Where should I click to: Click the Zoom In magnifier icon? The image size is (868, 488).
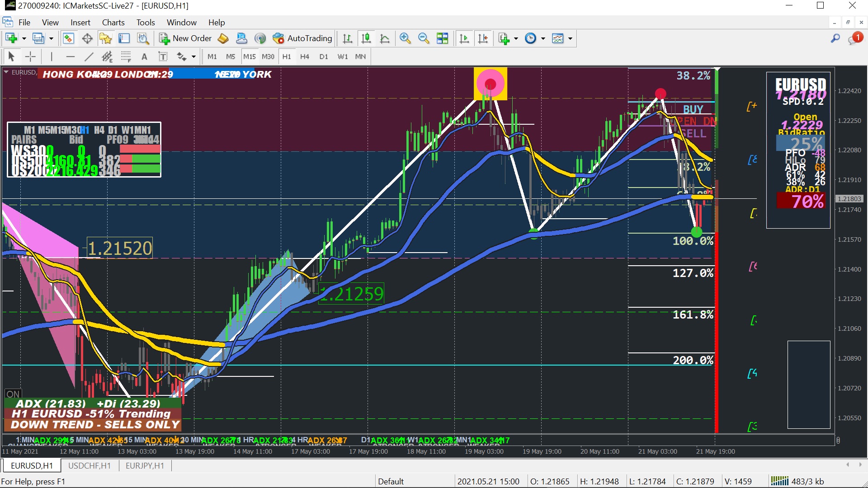405,38
